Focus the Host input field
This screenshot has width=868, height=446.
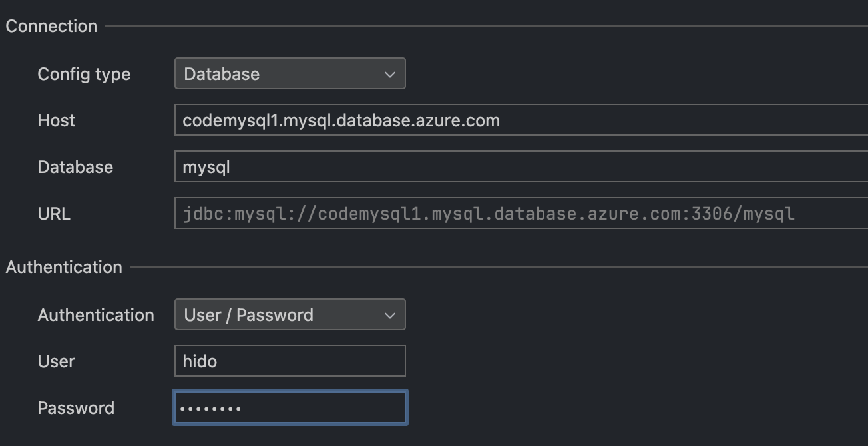pos(519,120)
